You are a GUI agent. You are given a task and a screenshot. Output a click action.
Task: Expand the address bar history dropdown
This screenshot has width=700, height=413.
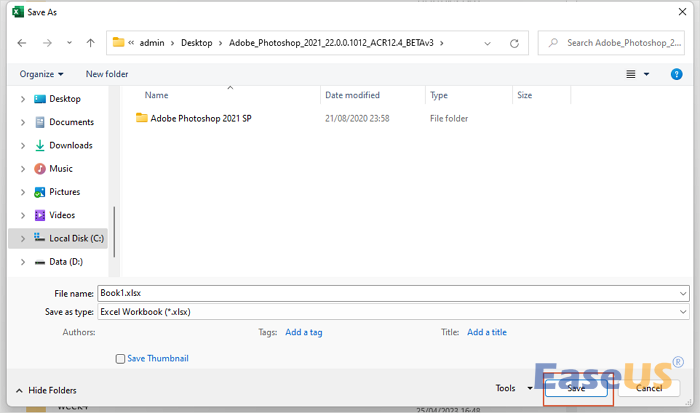click(x=488, y=43)
